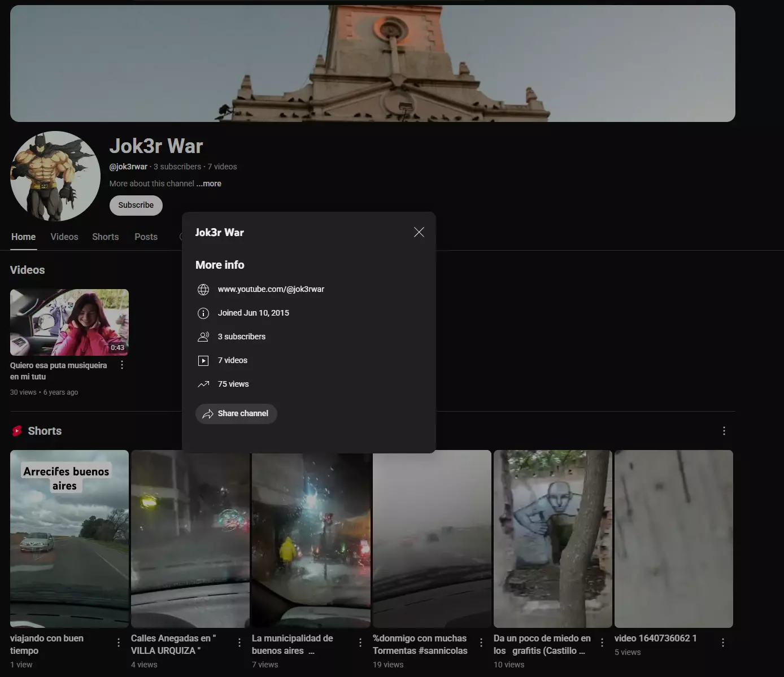
Task: Switch to the Posts tab
Action: [146, 237]
